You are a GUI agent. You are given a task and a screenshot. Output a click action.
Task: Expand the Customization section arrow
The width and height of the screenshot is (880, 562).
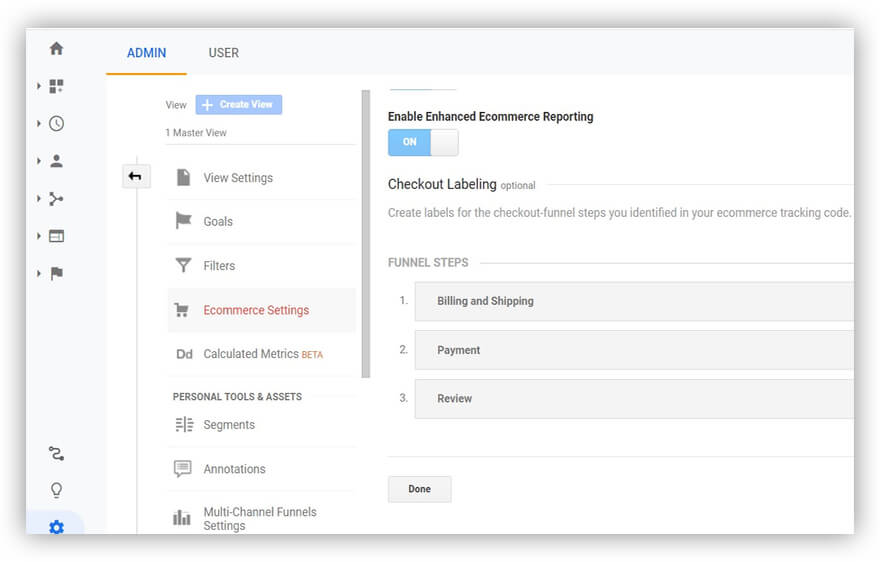pos(39,87)
